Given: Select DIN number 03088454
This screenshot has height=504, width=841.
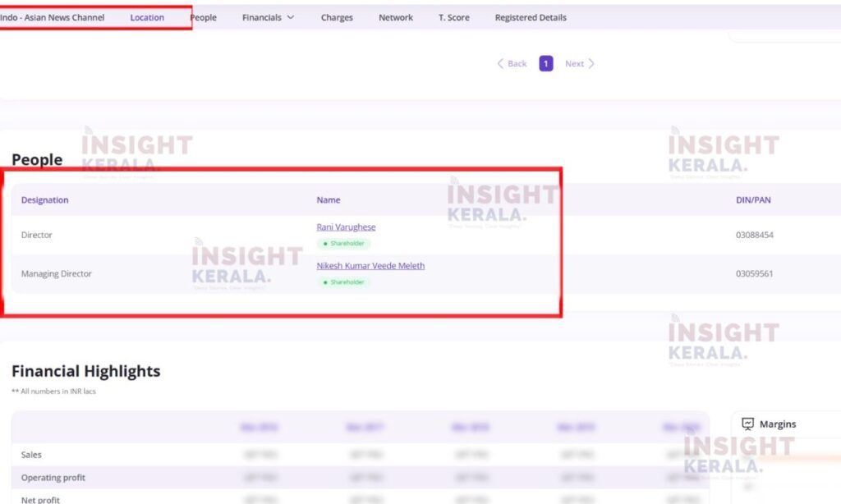Looking at the screenshot, I should [x=754, y=236].
